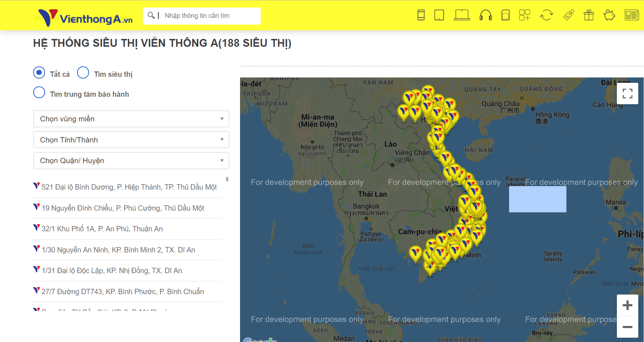644x342 pixels.
Task: Select "Tìm trung tâm bảo hành" radio option
Action: (39, 92)
